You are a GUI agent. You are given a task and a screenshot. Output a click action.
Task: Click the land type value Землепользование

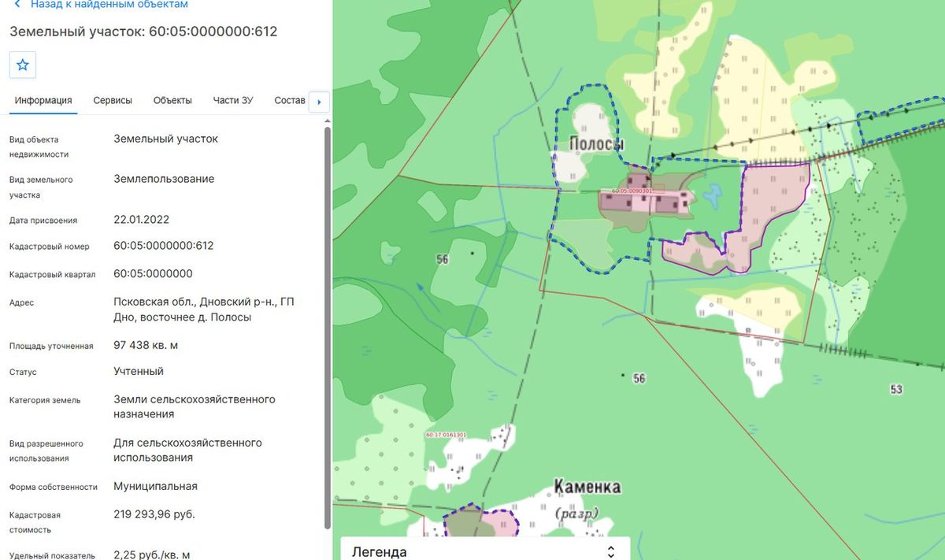(x=164, y=179)
